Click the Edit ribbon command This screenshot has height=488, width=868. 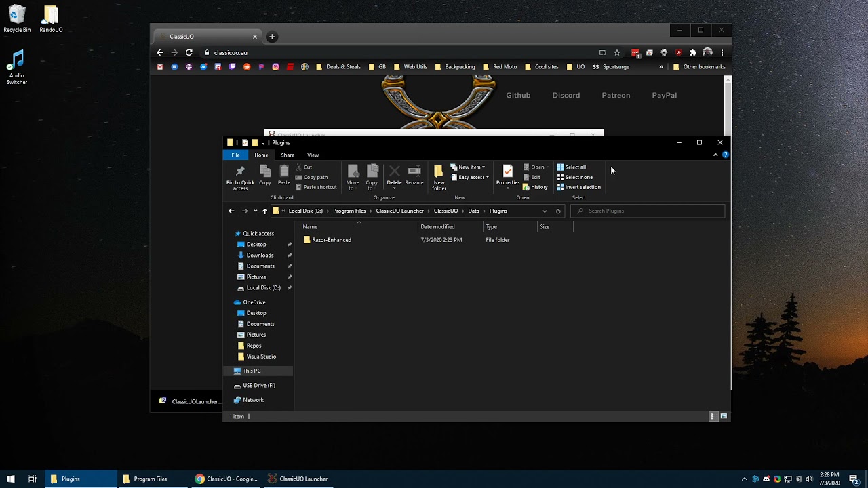(532, 177)
